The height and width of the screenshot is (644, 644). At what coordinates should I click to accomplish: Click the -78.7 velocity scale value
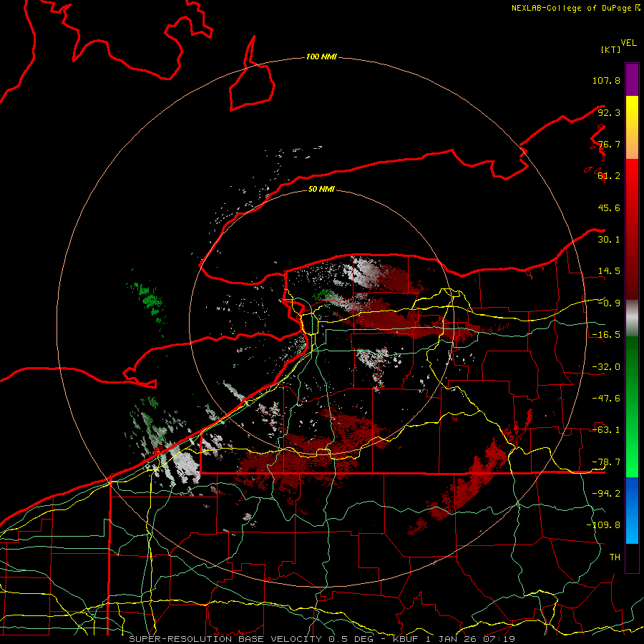[x=606, y=462]
